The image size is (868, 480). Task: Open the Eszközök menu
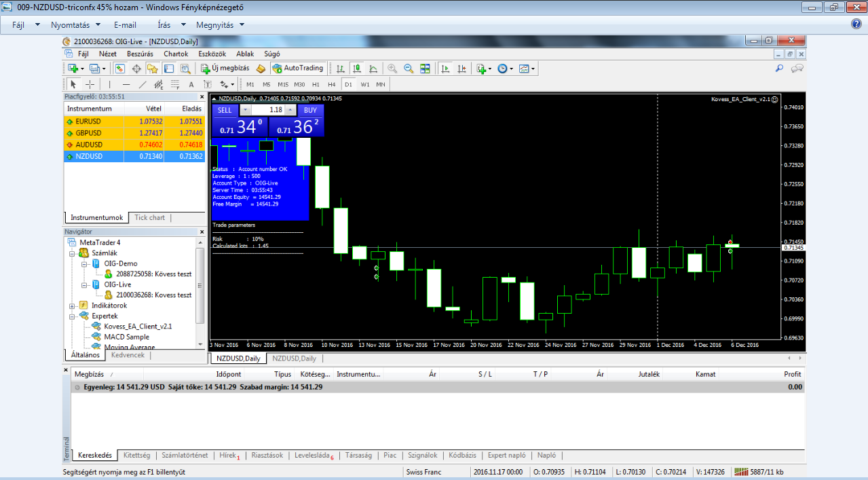click(x=211, y=54)
